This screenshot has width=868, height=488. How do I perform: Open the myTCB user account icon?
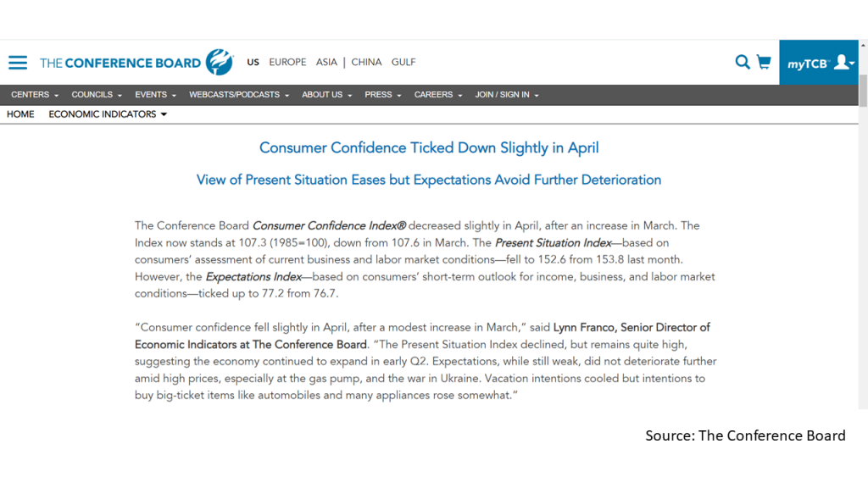(844, 63)
